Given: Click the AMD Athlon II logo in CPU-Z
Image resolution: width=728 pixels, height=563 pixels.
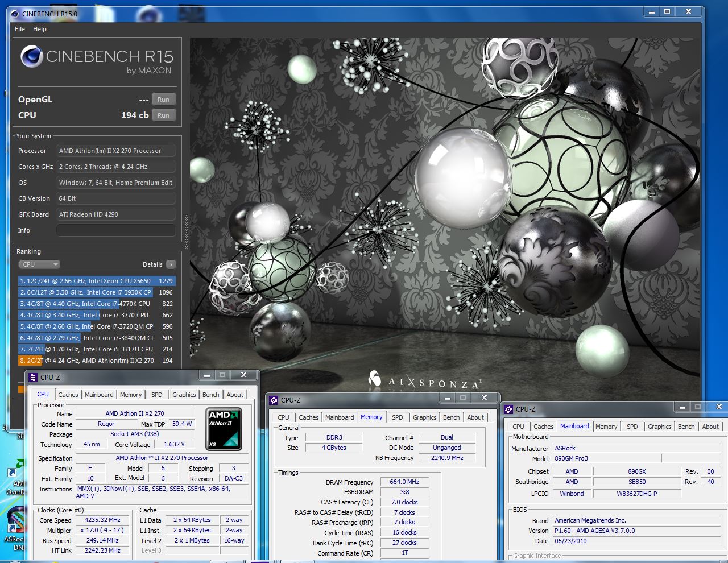Looking at the screenshot, I should [224, 429].
